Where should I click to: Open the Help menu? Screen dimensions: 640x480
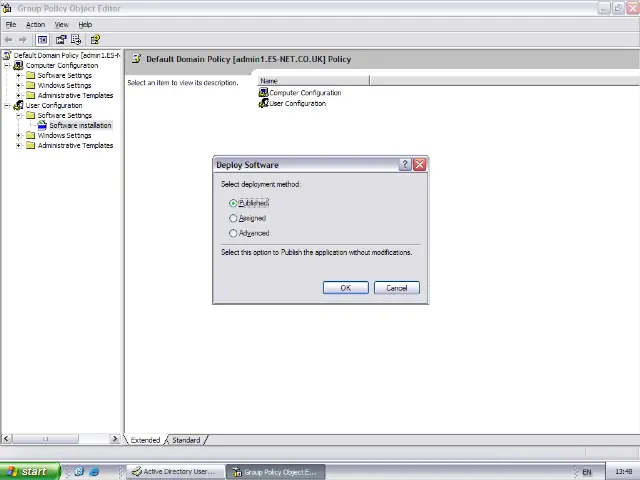[x=85, y=24]
